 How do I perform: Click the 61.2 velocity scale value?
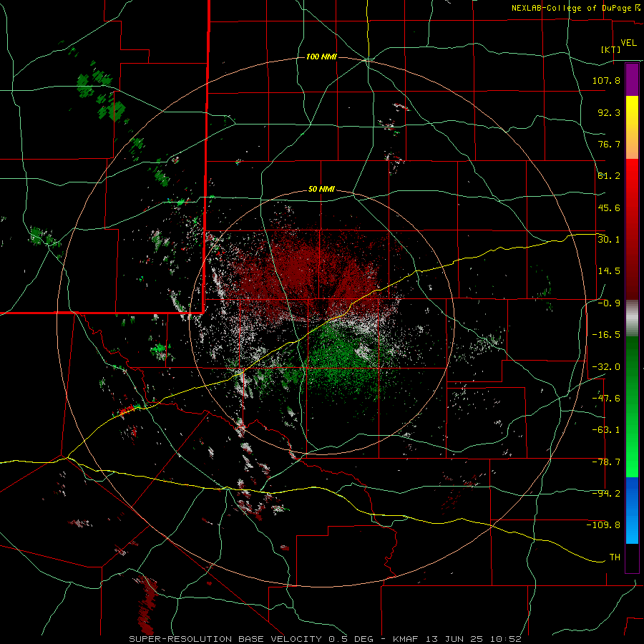tap(609, 176)
